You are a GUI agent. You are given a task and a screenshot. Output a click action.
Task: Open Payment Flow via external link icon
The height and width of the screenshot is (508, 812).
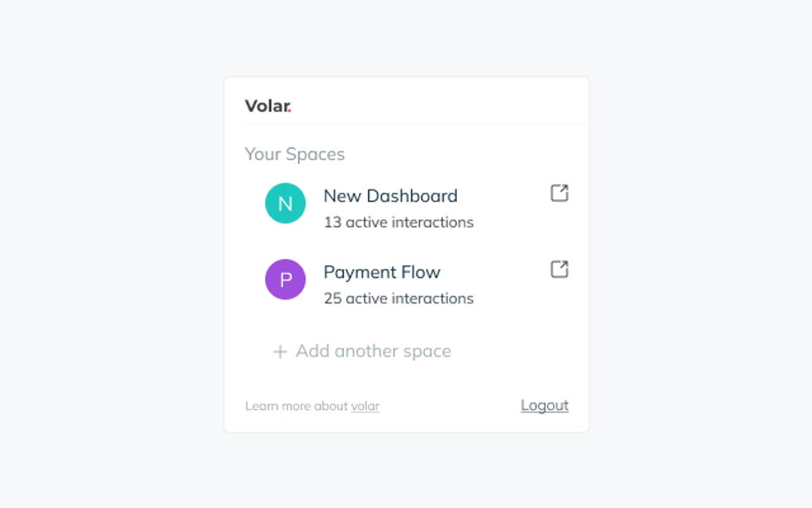point(560,270)
